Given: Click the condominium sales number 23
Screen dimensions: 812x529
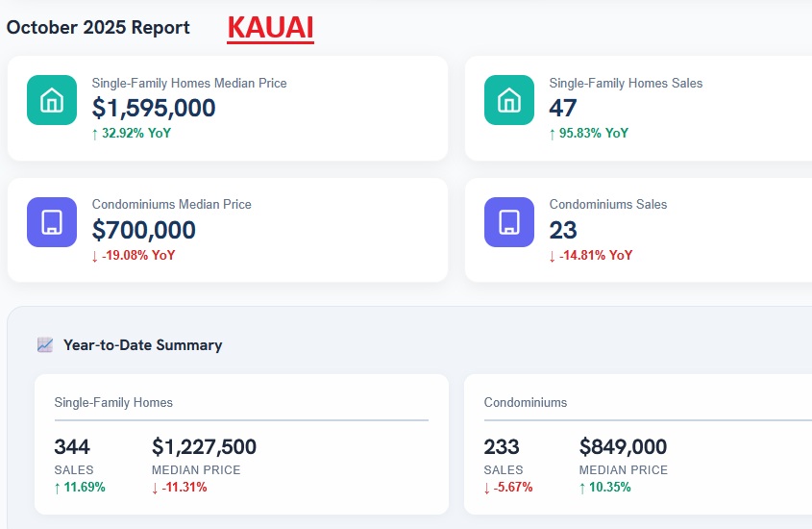Looking at the screenshot, I should tap(563, 230).
